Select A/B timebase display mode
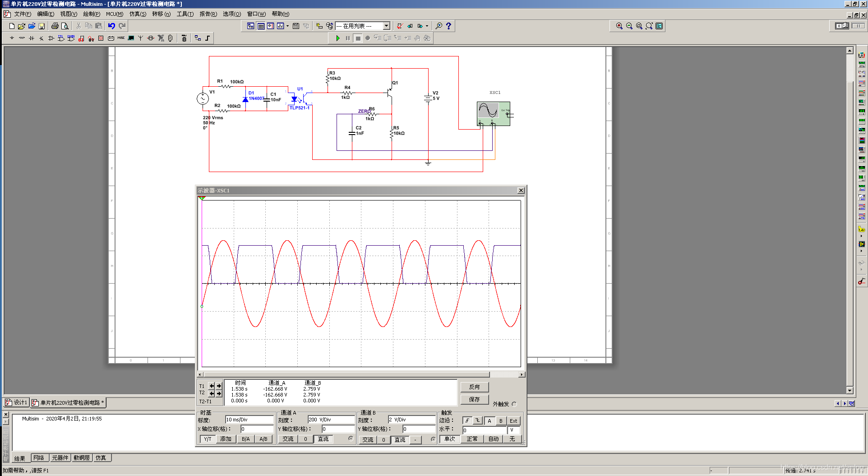The width and height of the screenshot is (868, 476). 263,439
